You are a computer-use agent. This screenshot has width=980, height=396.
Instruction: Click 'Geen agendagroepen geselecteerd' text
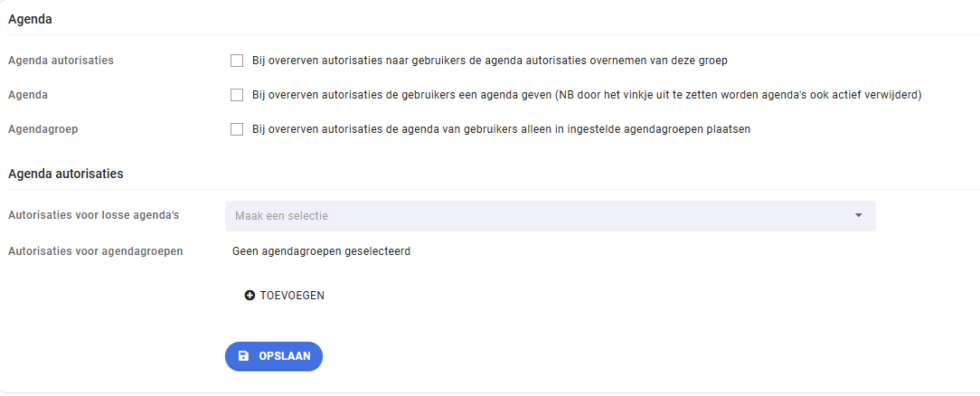coord(321,251)
